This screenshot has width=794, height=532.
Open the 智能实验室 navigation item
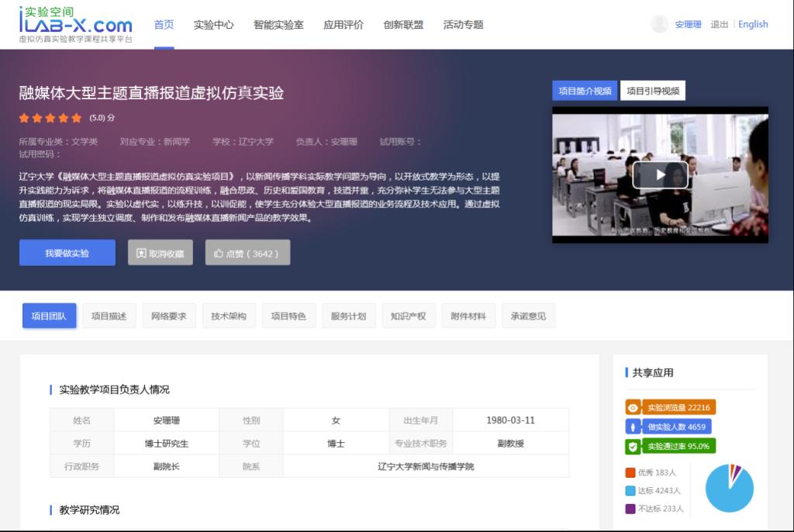pyautogui.click(x=278, y=25)
